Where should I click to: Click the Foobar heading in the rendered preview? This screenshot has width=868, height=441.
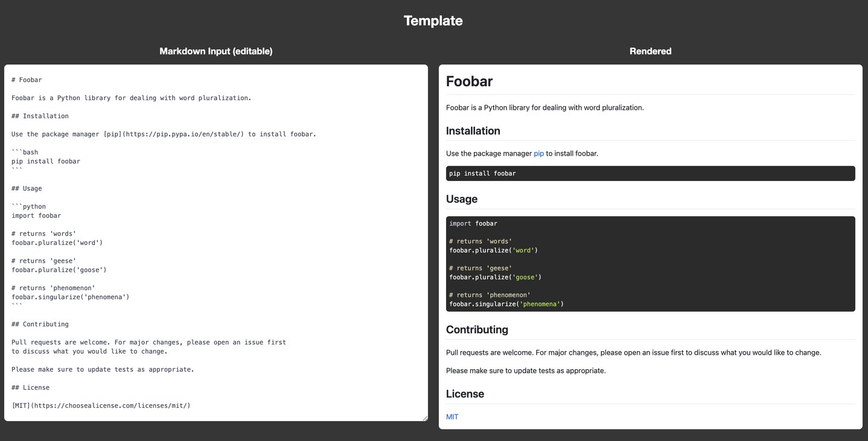469,81
